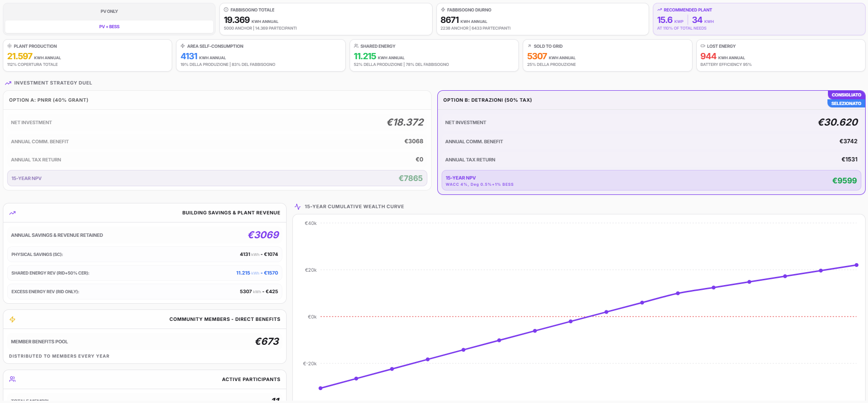Click the CONSIGLIATO badge

(x=846, y=95)
